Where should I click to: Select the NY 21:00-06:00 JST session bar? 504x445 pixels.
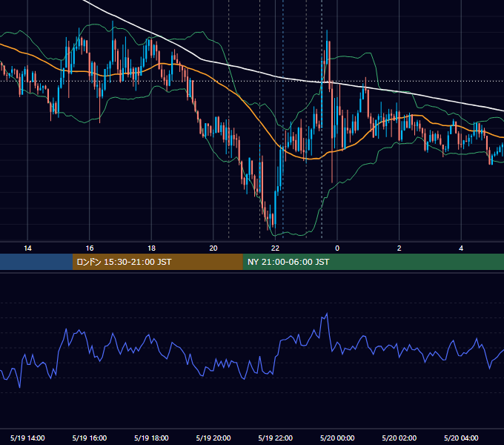373,262
